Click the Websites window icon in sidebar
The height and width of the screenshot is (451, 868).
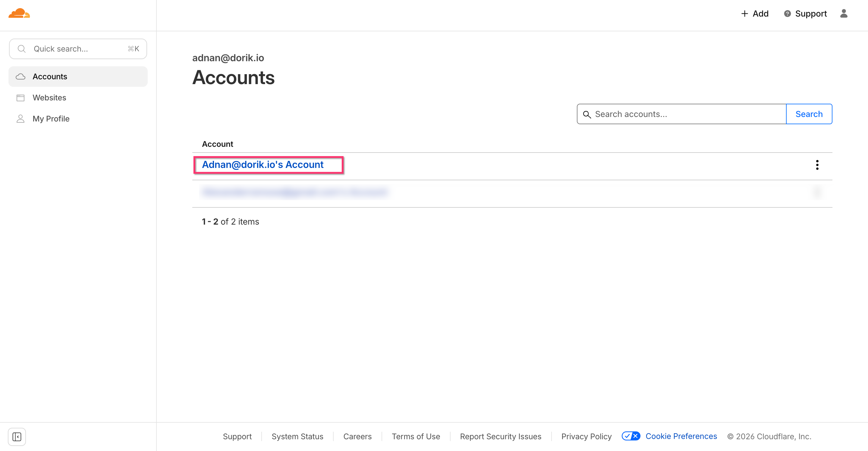[x=20, y=98]
